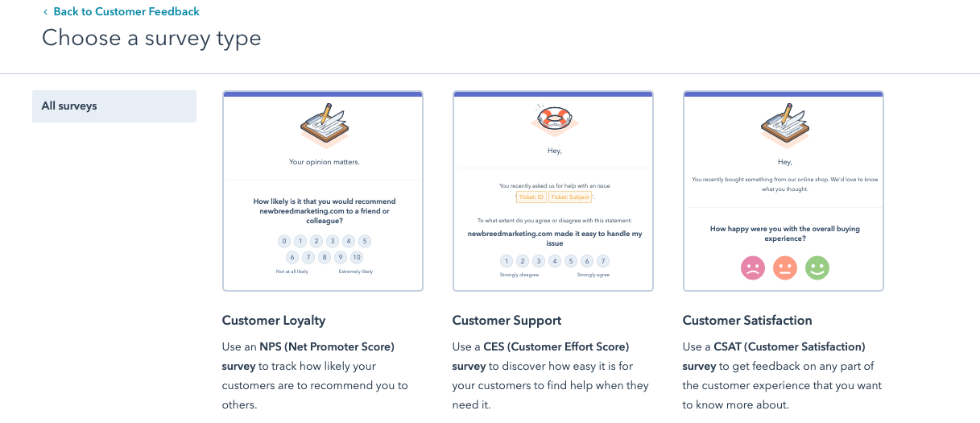Select rating 5 in NPS scale
The image size is (980, 423).
pos(364,241)
